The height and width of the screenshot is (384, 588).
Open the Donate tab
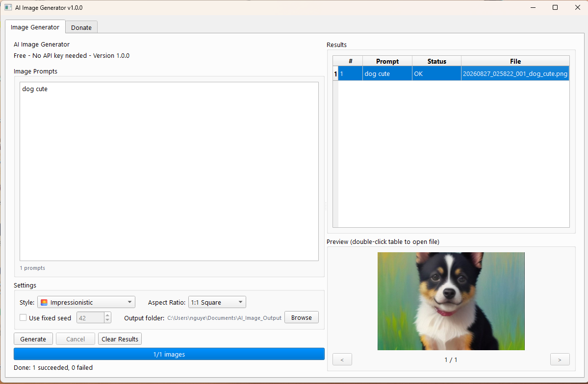[81, 27]
